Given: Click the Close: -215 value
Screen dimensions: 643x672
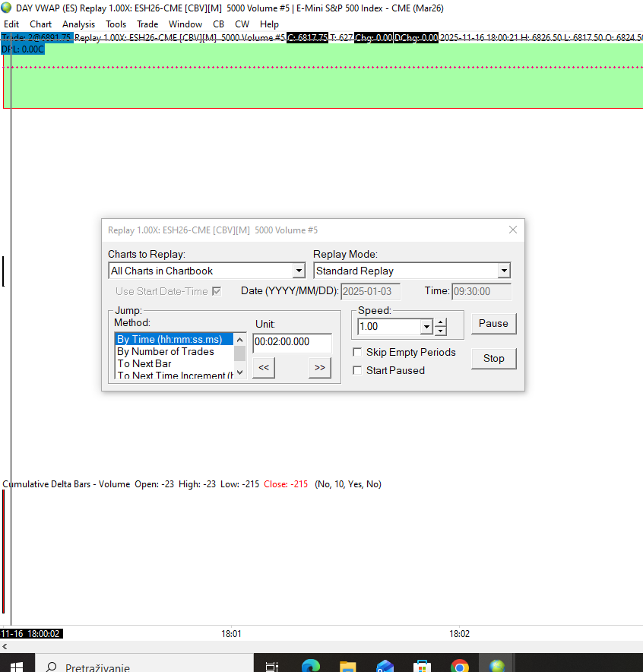Looking at the screenshot, I should 286,484.
